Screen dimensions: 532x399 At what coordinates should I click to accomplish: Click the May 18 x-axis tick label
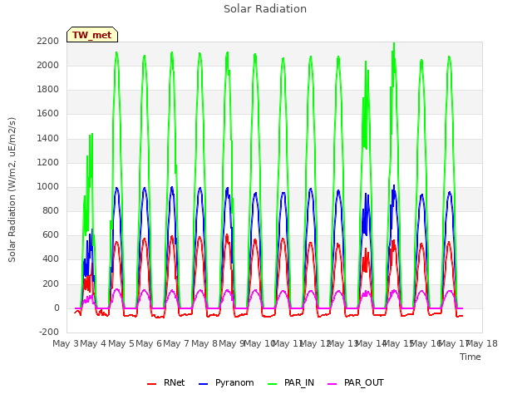[x=482, y=343]
